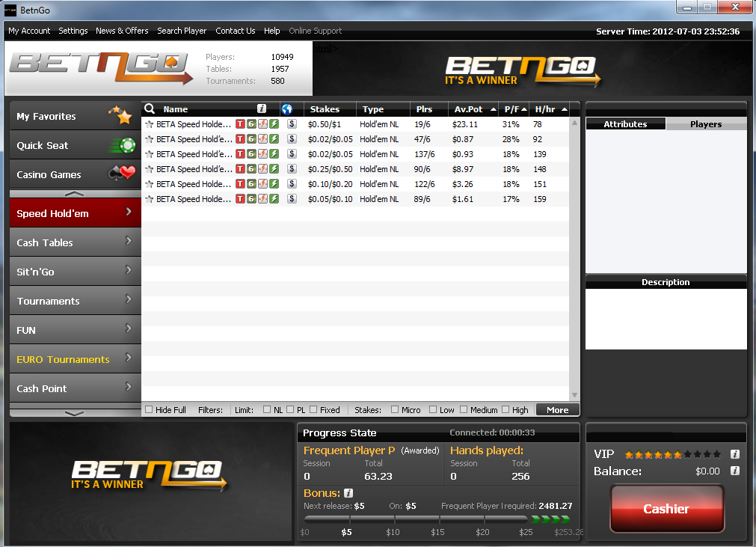Sort table by P/F column
The image size is (756, 547).
tap(514, 109)
